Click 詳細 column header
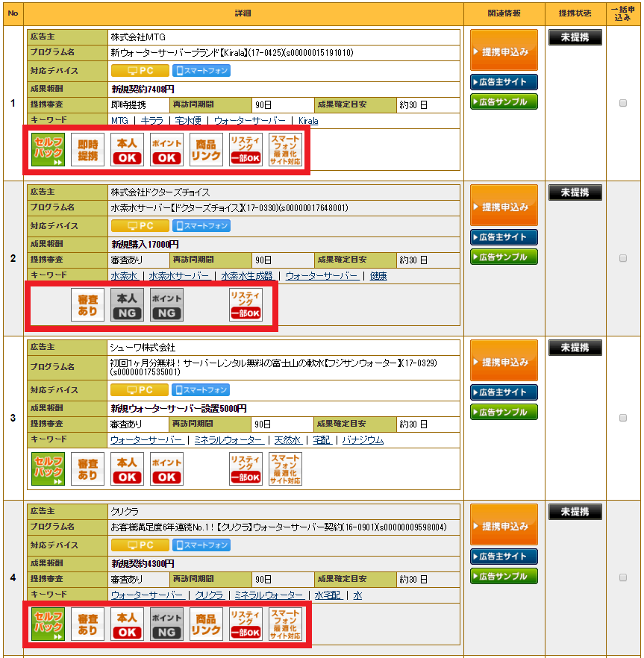644x658 pixels. 243,13
